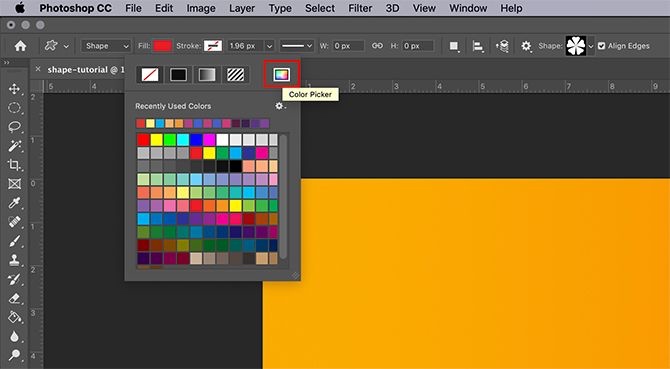Open the View menu
The width and height of the screenshot is (670, 369).
tap(424, 8)
